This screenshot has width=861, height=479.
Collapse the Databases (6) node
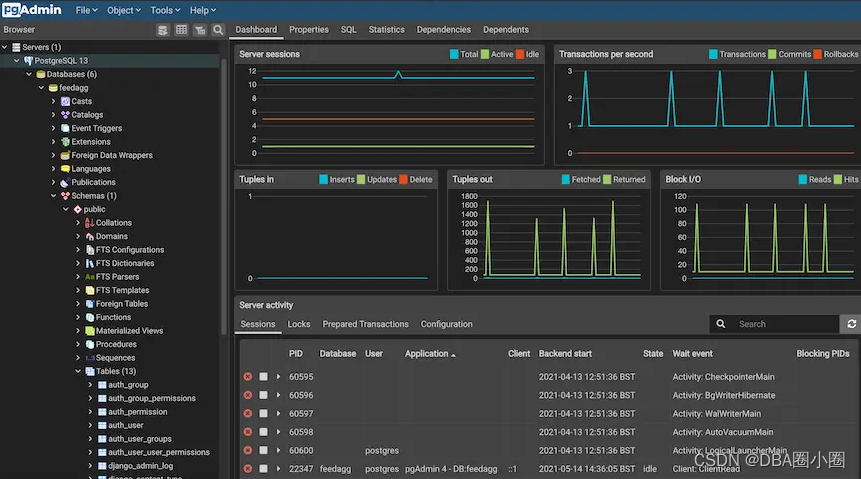pyautogui.click(x=29, y=74)
